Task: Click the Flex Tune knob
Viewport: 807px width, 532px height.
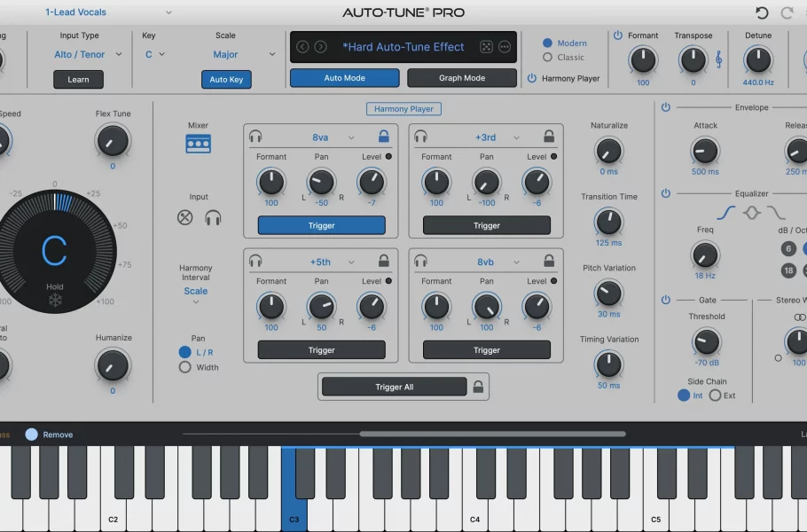Action: [113, 141]
